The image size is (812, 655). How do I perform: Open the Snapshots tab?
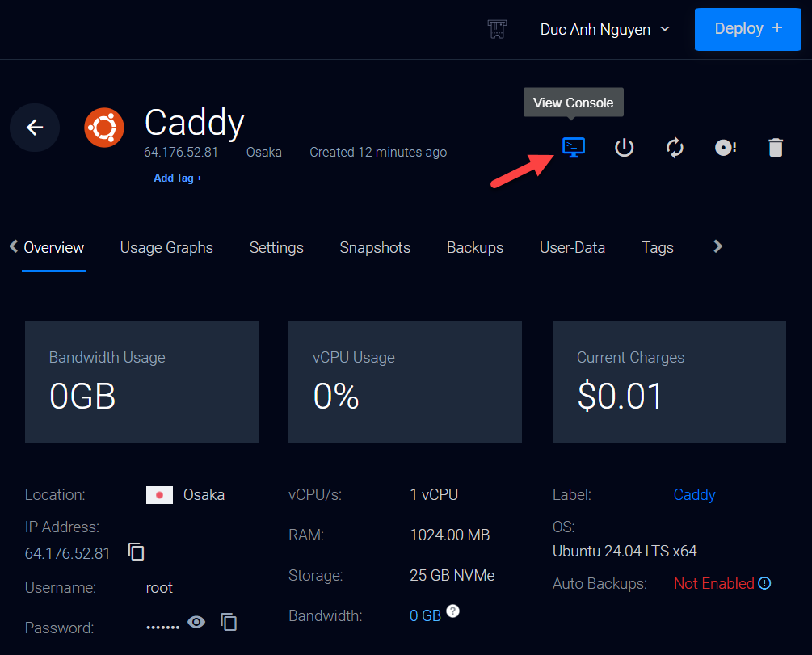point(375,248)
